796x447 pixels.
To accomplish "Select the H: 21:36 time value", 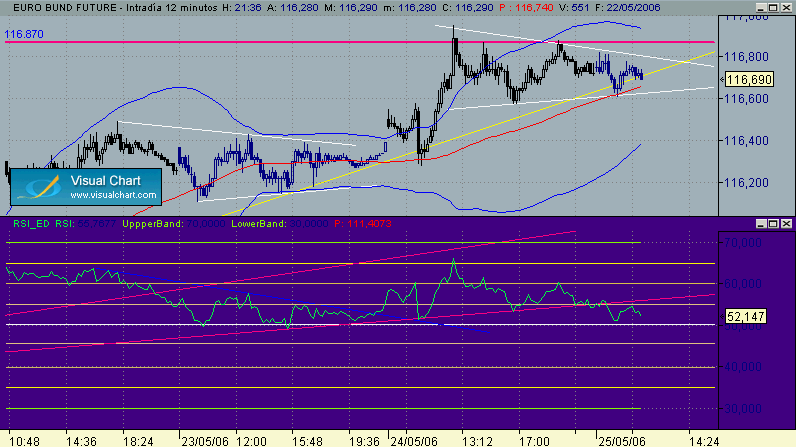I will pos(242,8).
